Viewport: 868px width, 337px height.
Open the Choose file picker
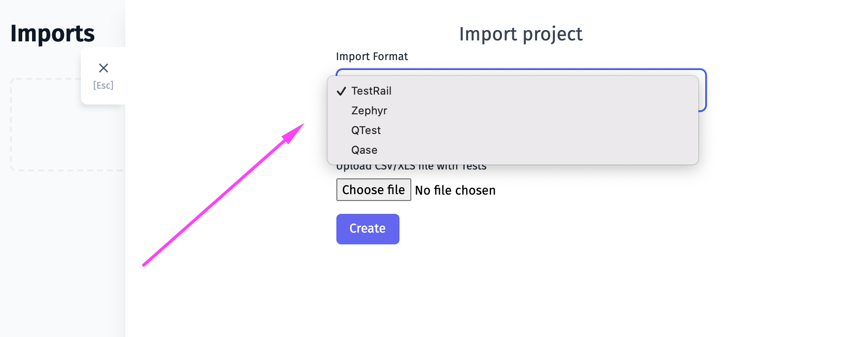tap(373, 190)
